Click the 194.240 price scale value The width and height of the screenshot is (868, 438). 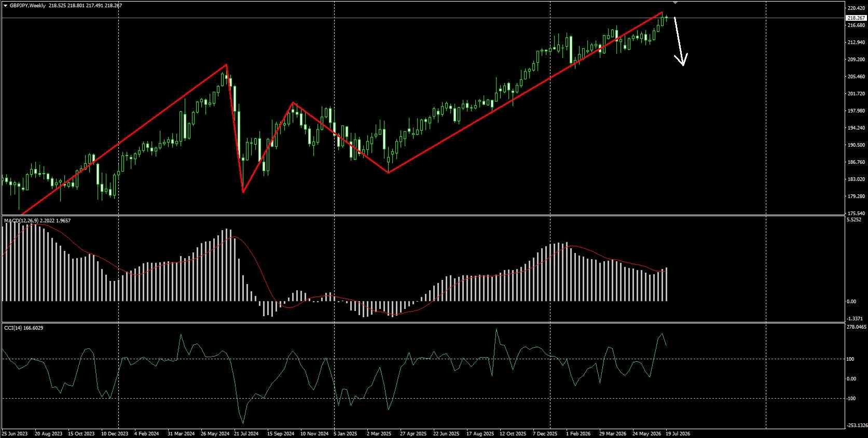point(856,128)
